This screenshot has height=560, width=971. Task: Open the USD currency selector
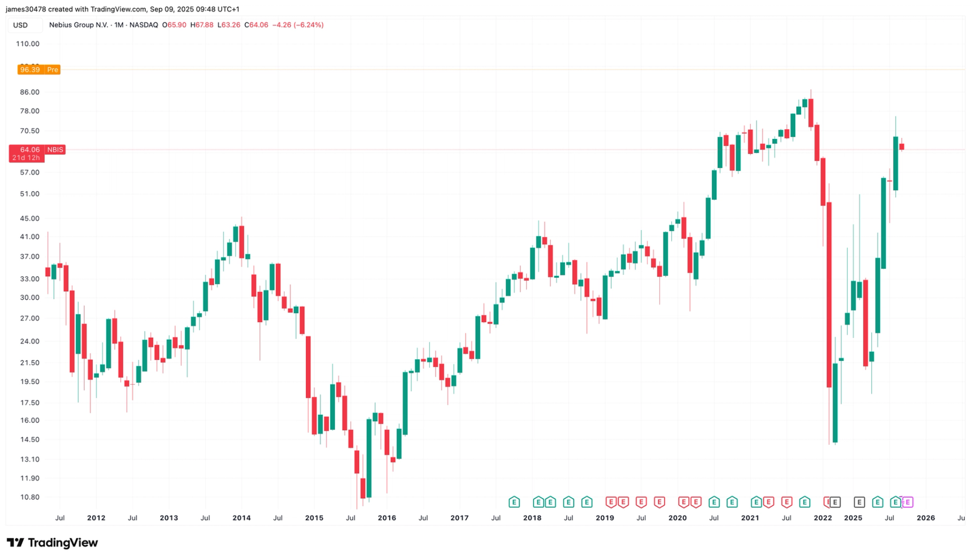21,25
